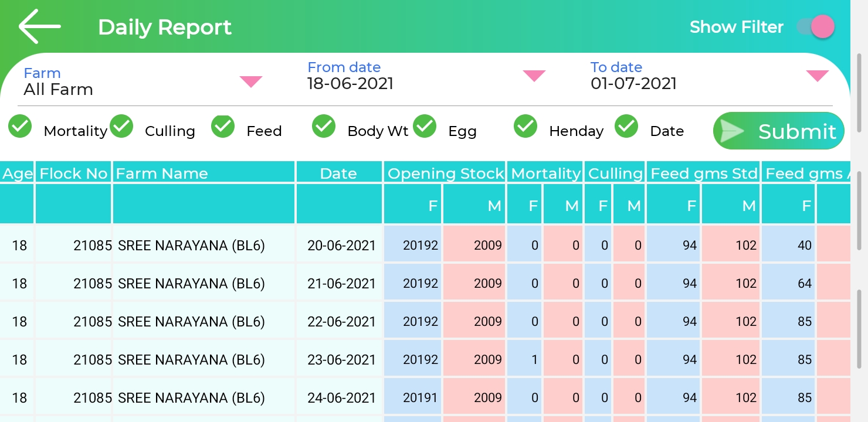This screenshot has height=422, width=868.
Task: Click the From date value 18-06-2021
Action: [350, 83]
